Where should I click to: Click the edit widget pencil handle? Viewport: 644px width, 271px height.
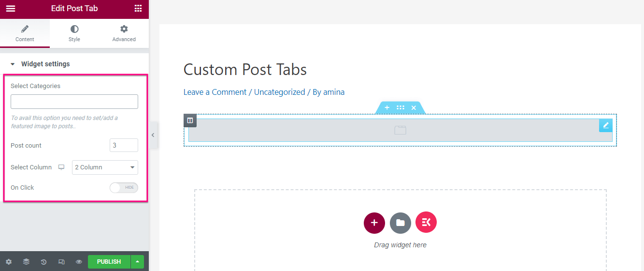click(606, 125)
